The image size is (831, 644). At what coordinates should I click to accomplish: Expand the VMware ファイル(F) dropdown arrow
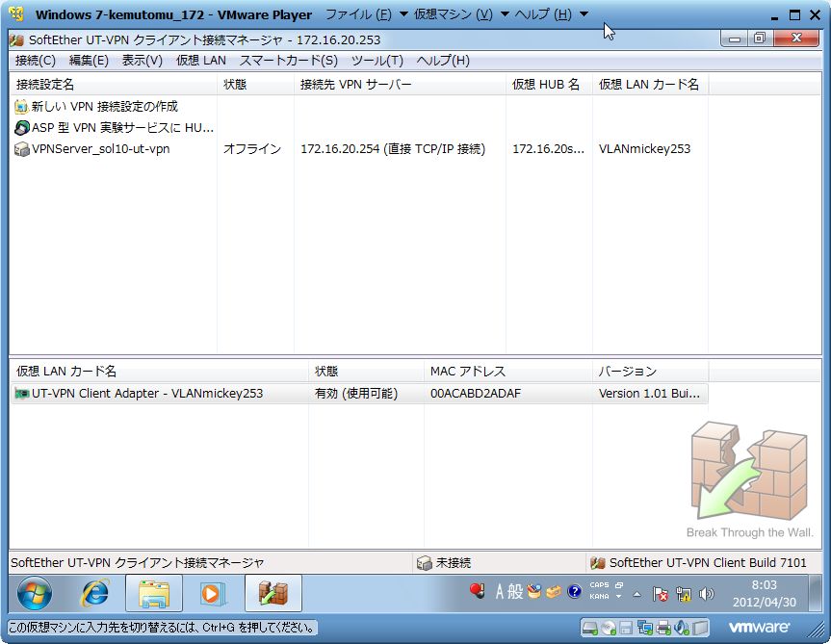tap(403, 14)
